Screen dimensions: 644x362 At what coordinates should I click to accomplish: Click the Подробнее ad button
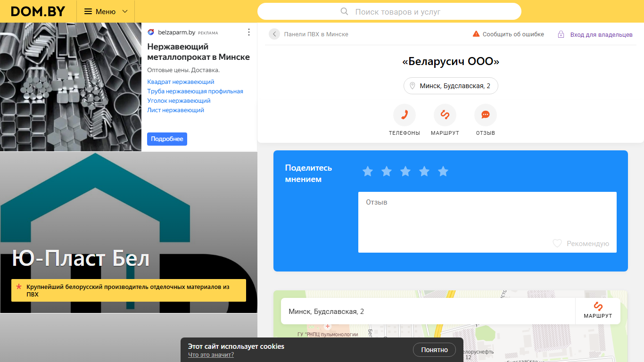coord(167,139)
